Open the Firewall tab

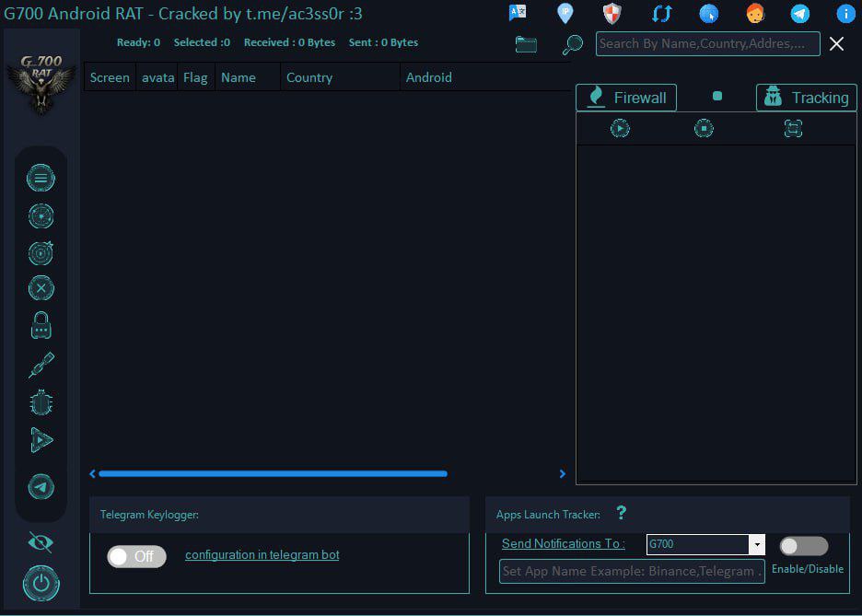coord(626,98)
